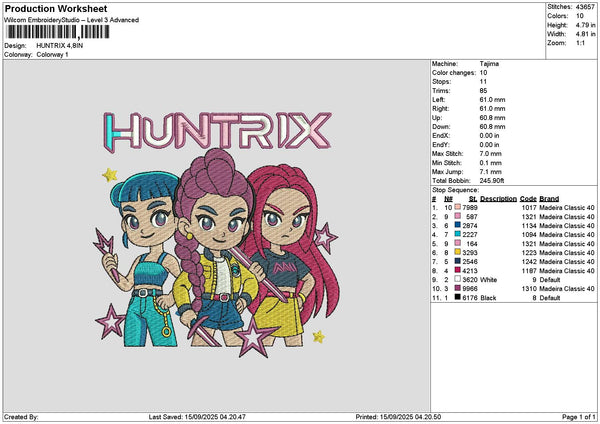The height and width of the screenshot is (424, 600).
Task: Click 'Madeira Classic 40' brand in stop 10
Action: pyautogui.click(x=567, y=289)
